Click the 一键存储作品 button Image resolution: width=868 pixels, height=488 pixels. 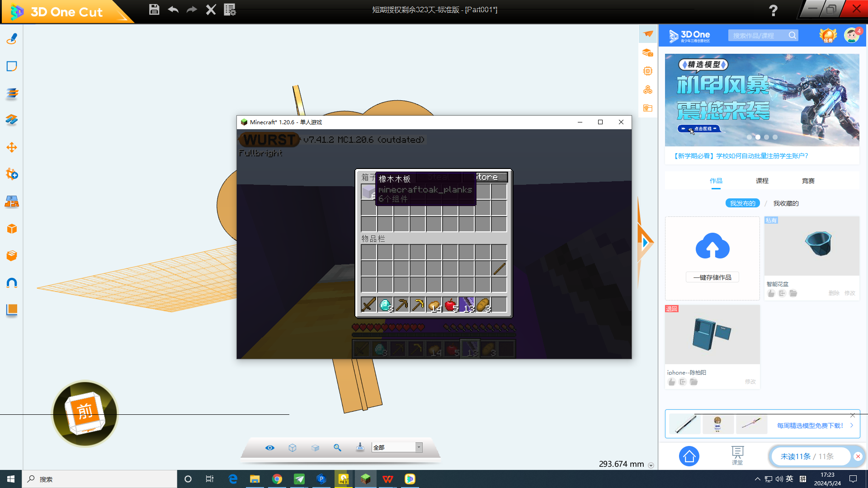pyautogui.click(x=712, y=277)
